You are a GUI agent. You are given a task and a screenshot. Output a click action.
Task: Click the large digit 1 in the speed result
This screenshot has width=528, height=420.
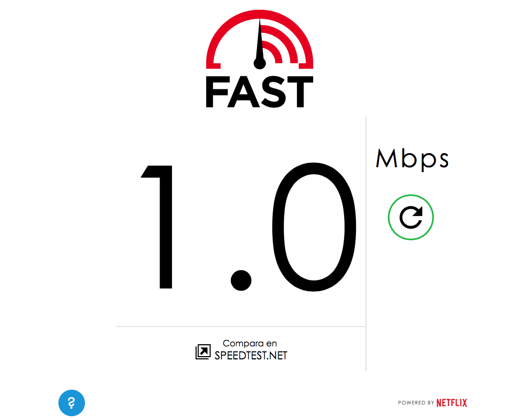tap(157, 227)
